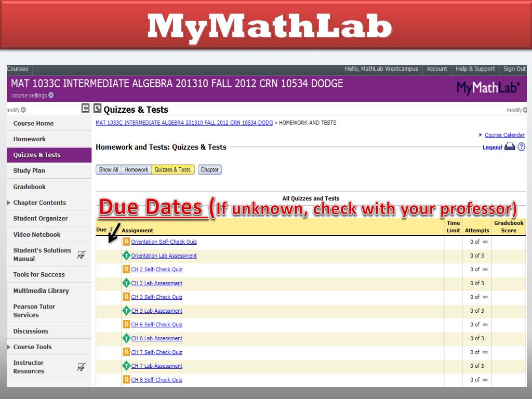Open the Legend link
Image resolution: width=532 pixels, height=399 pixels.
tap(493, 147)
